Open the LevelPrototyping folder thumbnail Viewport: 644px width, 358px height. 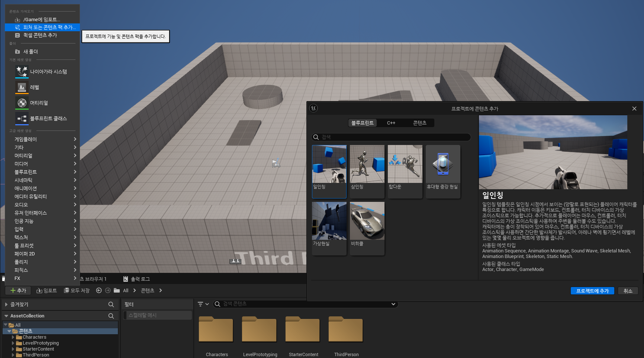259,329
